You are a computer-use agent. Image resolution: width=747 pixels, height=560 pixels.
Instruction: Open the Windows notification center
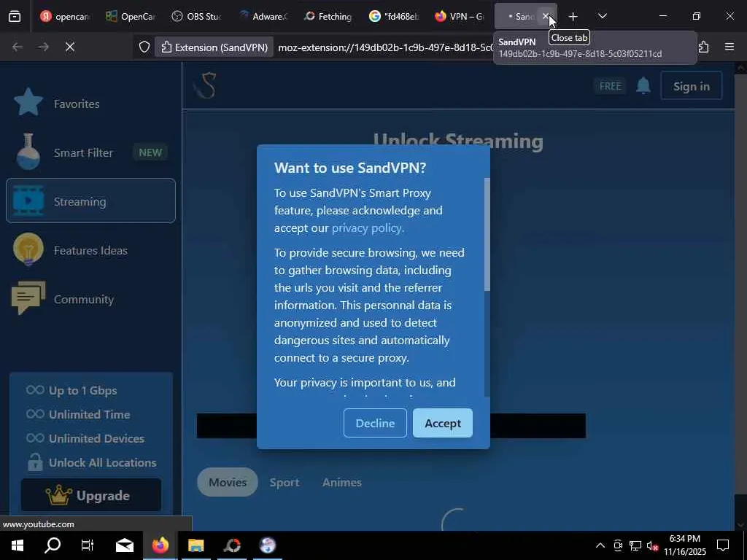point(723,545)
